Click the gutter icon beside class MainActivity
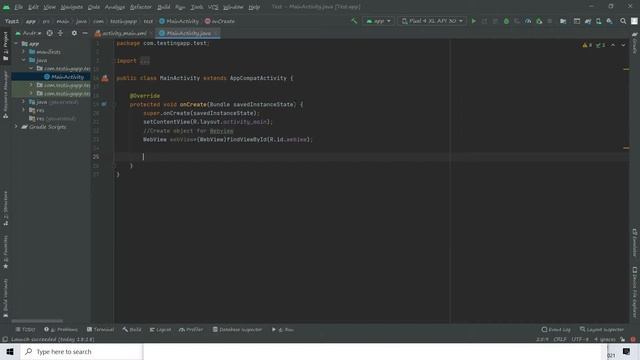 105,78
